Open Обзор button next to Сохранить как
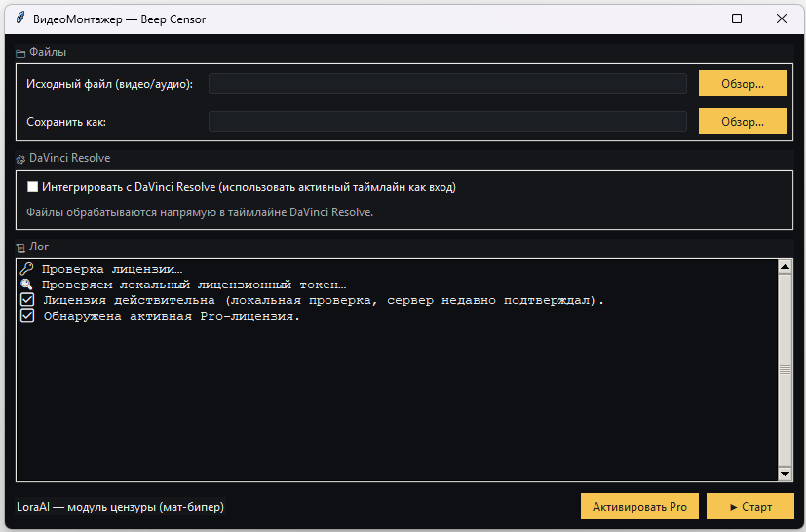The image size is (806, 532). [x=743, y=121]
